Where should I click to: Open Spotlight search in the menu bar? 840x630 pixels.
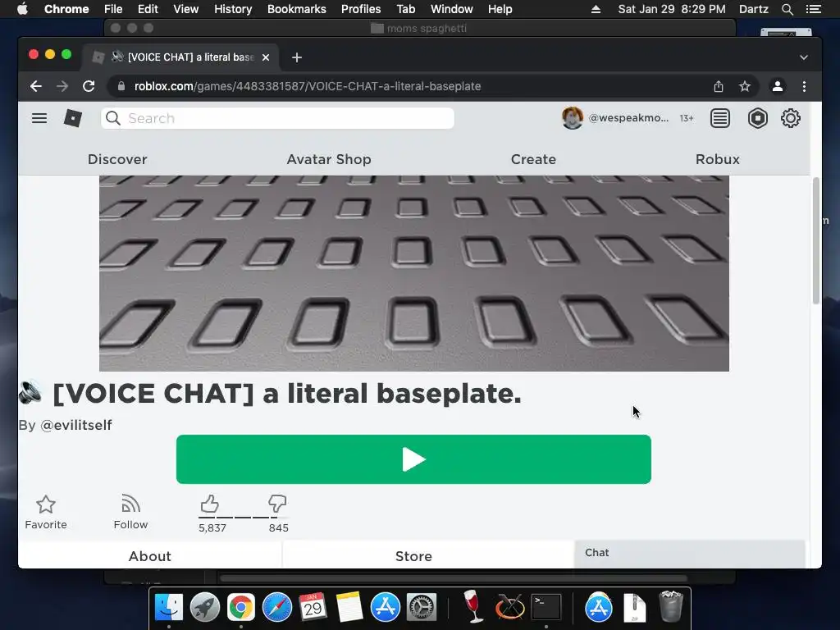click(787, 9)
